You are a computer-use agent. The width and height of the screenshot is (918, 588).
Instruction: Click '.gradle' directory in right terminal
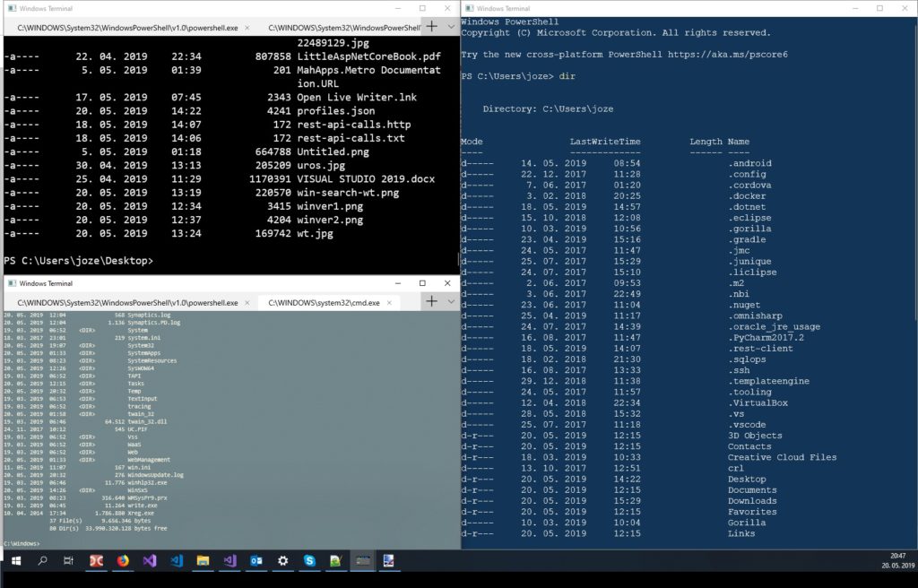pyautogui.click(x=747, y=239)
